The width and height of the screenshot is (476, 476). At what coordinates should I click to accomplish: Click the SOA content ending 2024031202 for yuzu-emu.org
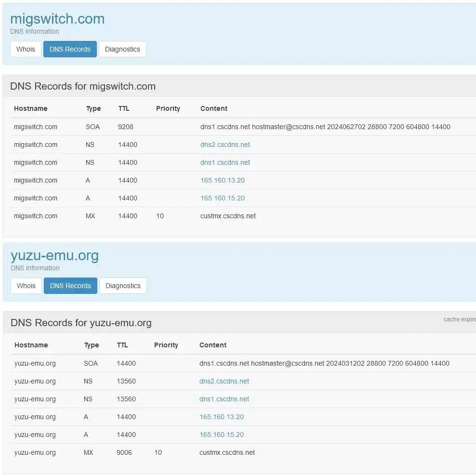coord(324,363)
